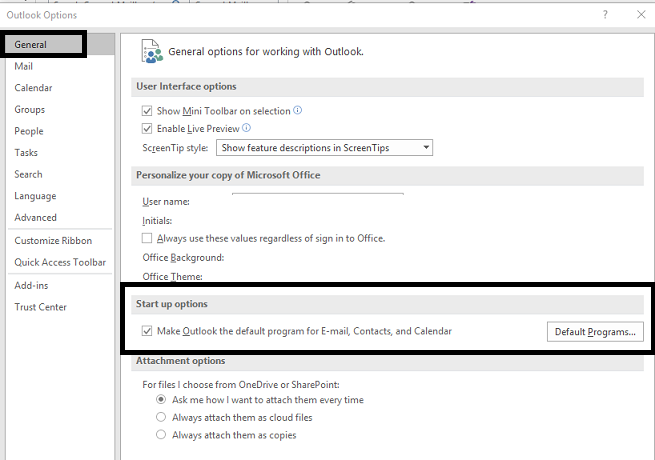The width and height of the screenshot is (655, 460).
Task: Open the Tasks options category
Action: tap(26, 152)
